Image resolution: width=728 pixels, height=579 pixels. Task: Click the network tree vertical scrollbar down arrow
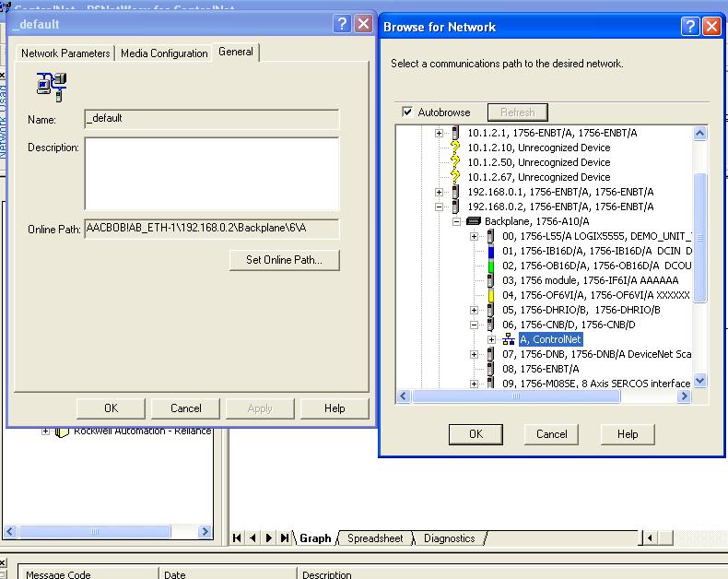[699, 381]
